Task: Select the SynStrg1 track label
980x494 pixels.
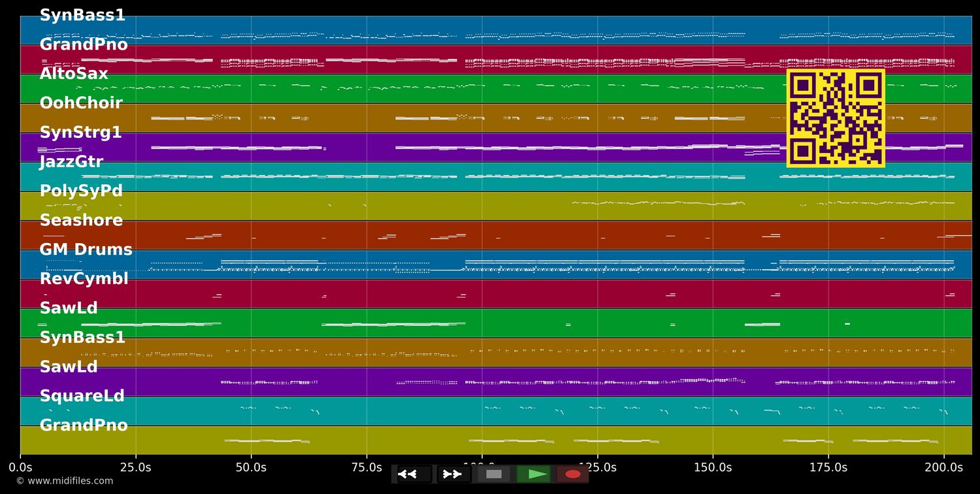Action: pyautogui.click(x=80, y=133)
